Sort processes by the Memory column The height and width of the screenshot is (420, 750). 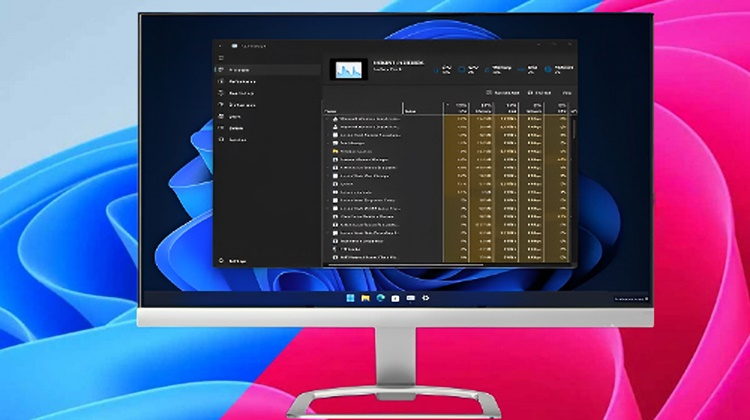pos(482,108)
